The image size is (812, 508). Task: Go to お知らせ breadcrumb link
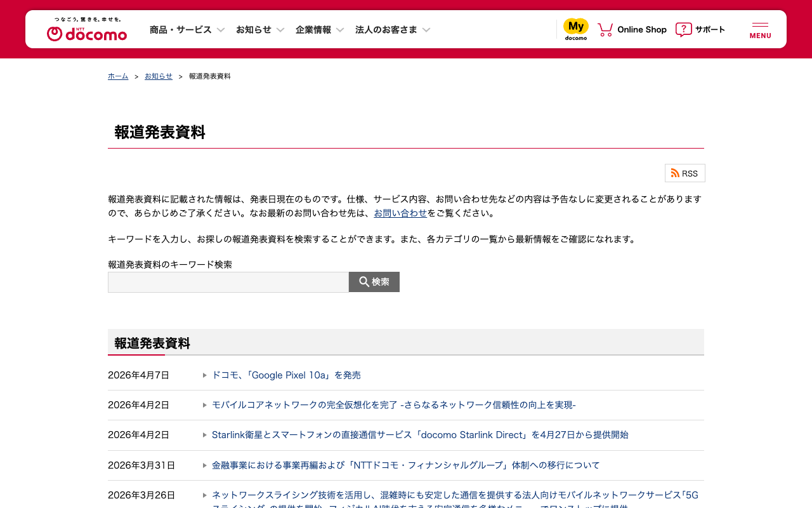[159, 76]
